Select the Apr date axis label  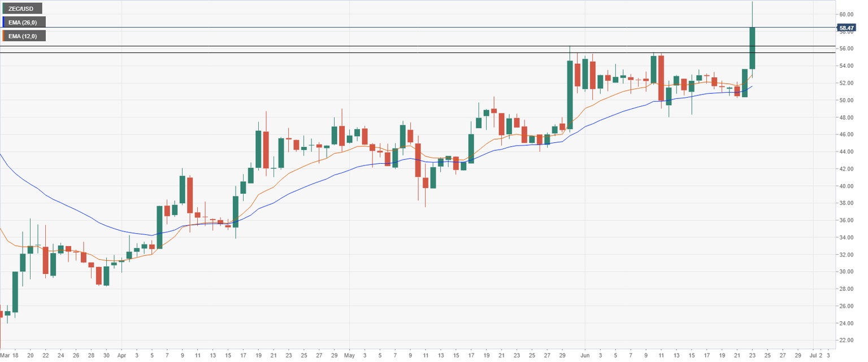click(121, 356)
